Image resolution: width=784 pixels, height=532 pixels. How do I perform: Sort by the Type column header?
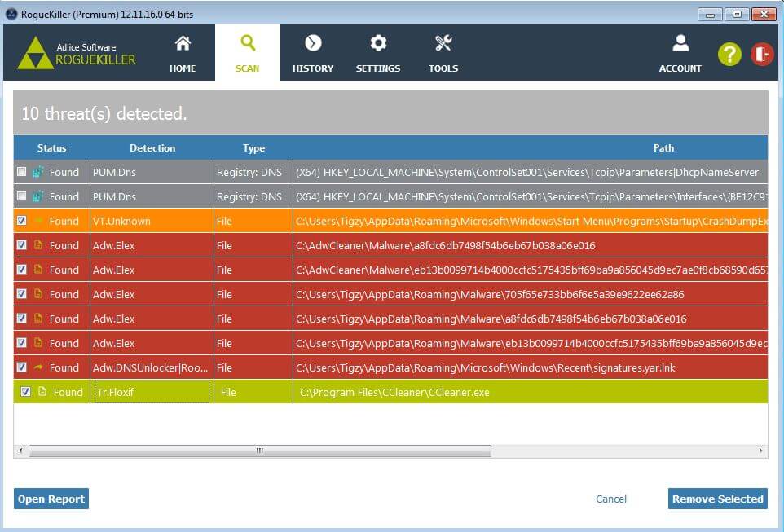click(253, 148)
